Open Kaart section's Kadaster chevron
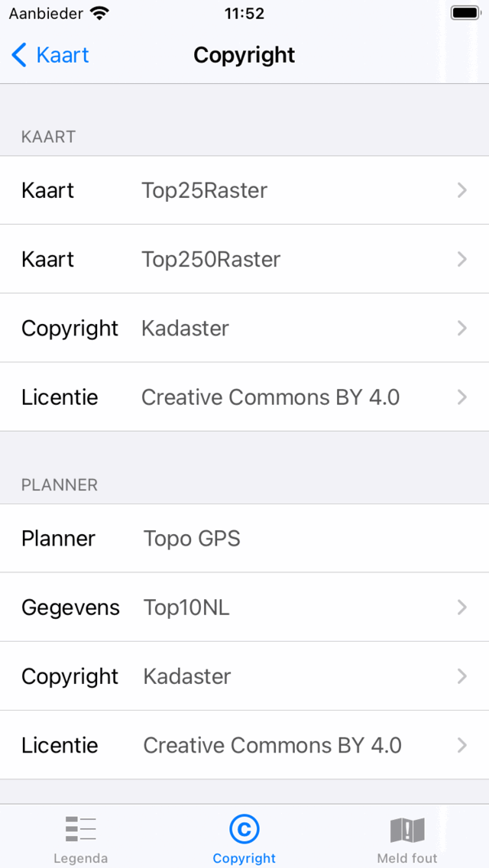The image size is (489, 868). point(461,328)
